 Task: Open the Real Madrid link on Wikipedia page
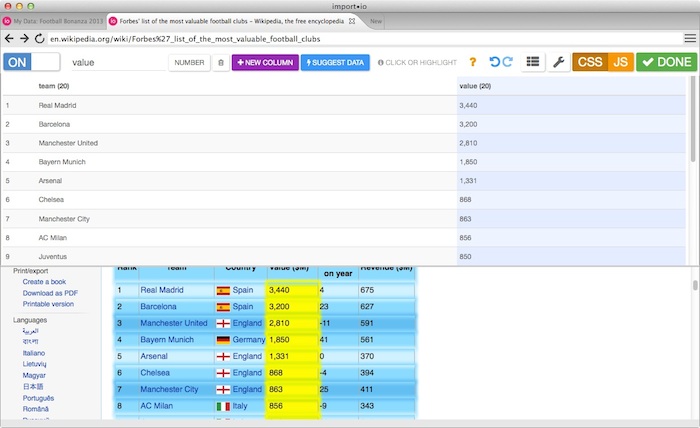(162, 290)
